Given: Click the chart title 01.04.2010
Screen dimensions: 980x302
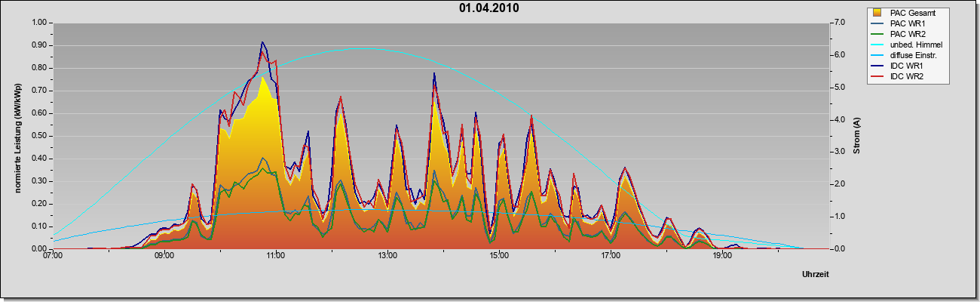Looking at the screenshot, I should tap(488, 8).
